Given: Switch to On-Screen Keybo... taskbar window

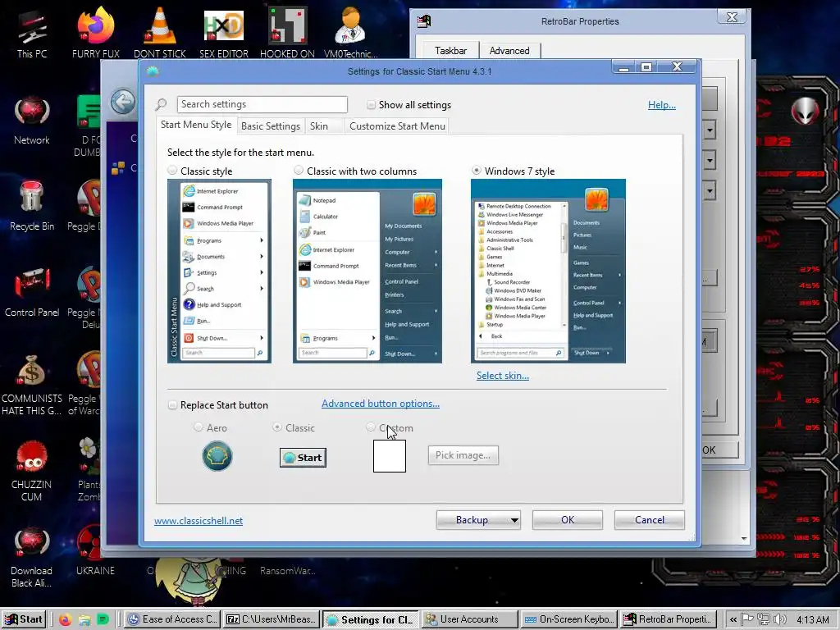Looking at the screenshot, I should click(x=569, y=619).
